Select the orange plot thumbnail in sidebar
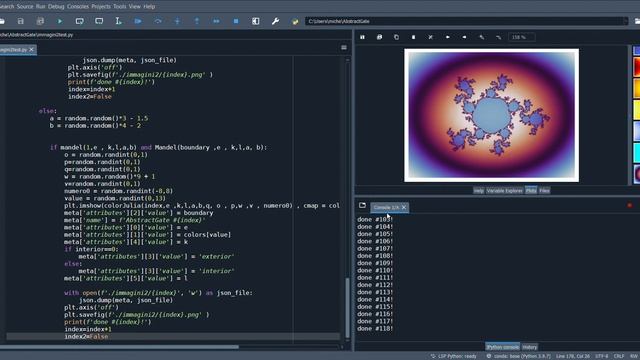The image size is (640, 360). [x=636, y=89]
